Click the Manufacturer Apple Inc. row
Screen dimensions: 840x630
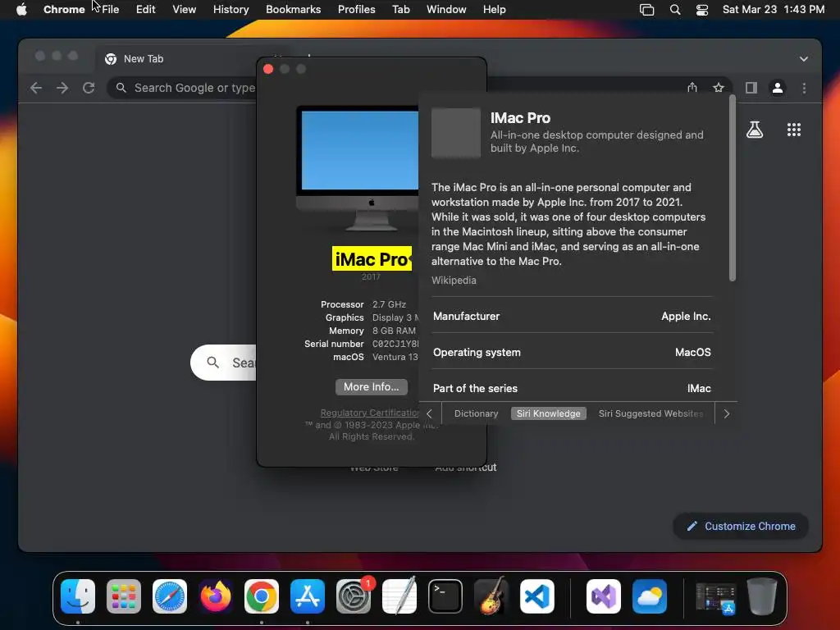pyautogui.click(x=572, y=316)
